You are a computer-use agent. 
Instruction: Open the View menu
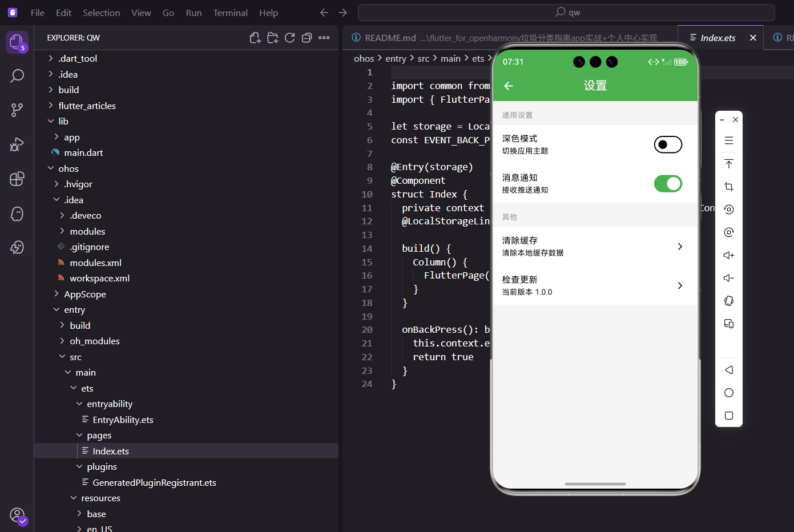[141, 13]
